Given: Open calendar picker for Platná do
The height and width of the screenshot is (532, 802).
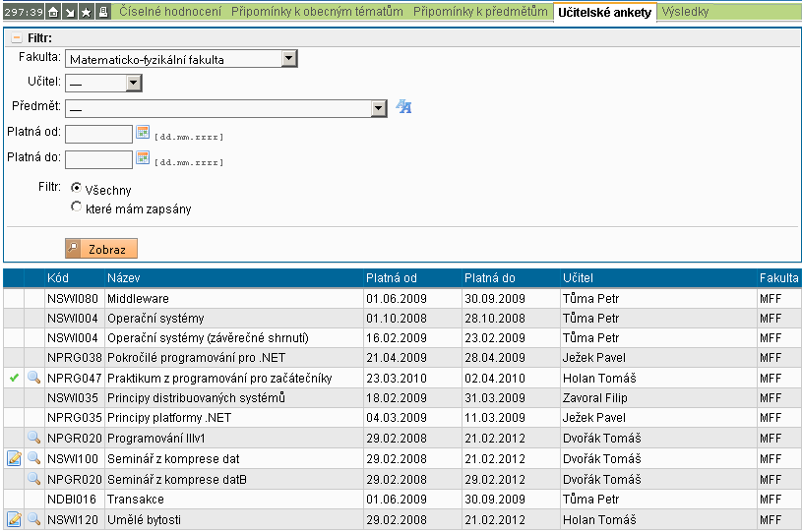Looking at the screenshot, I should (142, 157).
